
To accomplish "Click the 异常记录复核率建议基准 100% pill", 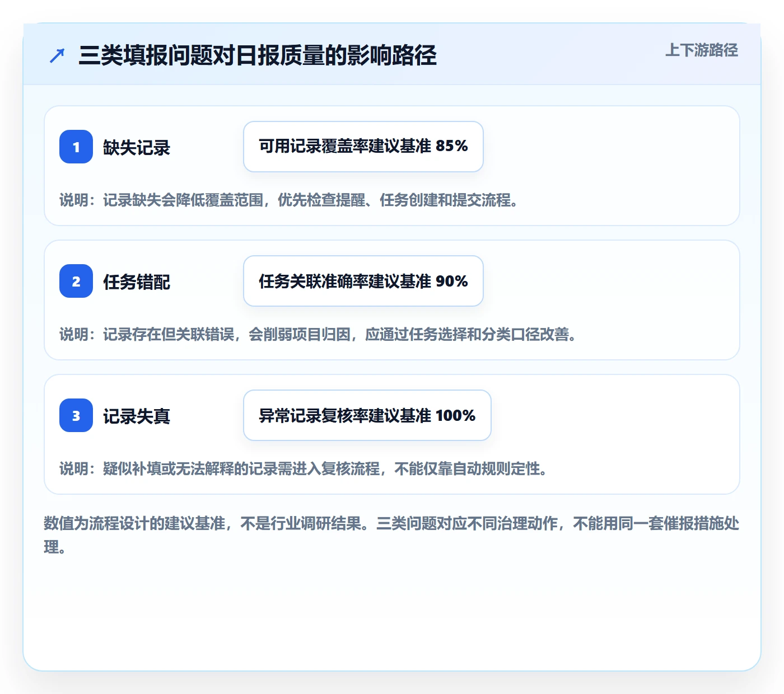I will 367,415.
